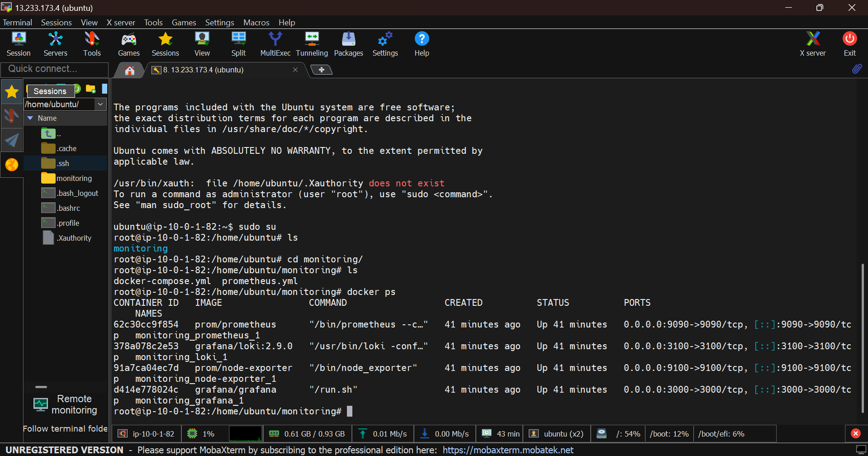This screenshot has height=456, width=868.
Task: Open the Games menu
Action: [184, 22]
